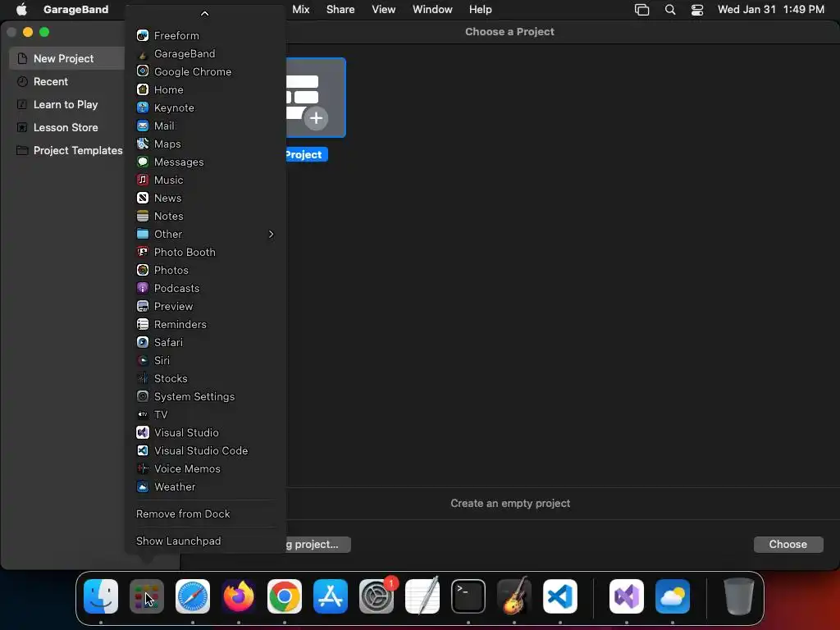
Task: Open App Store from the Dock
Action: (x=331, y=596)
